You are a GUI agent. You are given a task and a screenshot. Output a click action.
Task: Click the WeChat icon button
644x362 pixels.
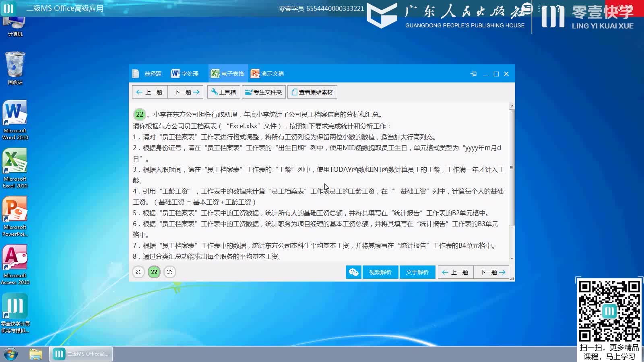pyautogui.click(x=354, y=272)
